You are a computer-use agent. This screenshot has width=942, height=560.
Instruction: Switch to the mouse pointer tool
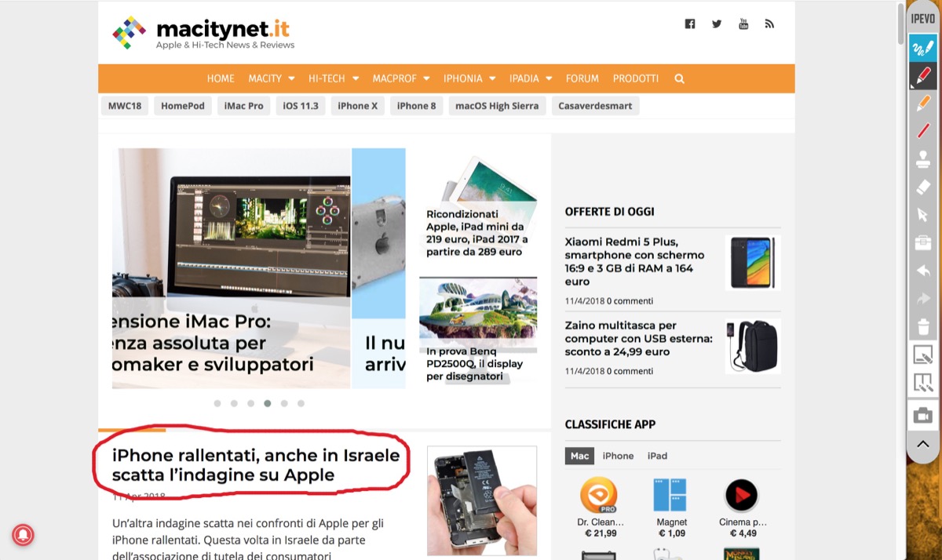pyautogui.click(x=923, y=215)
